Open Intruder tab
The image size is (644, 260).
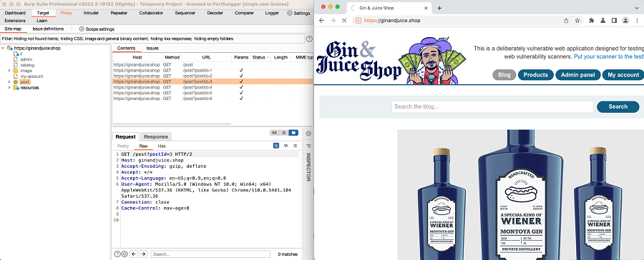tap(91, 13)
